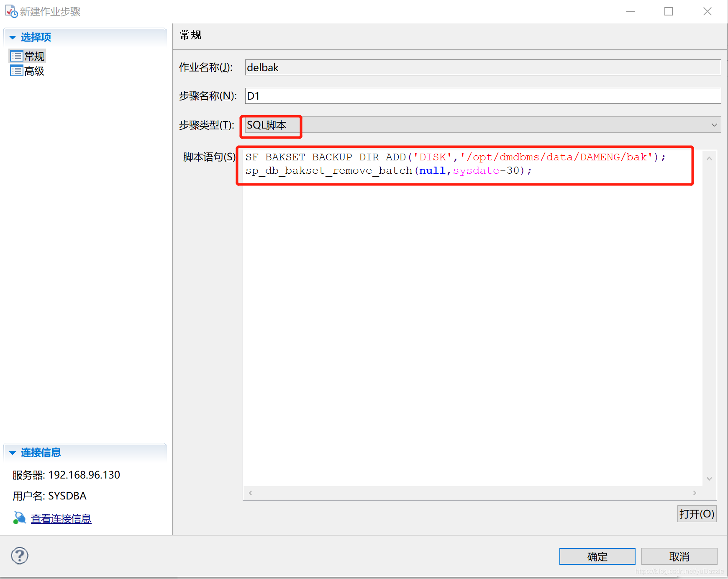Click the 打开(O) button
728x579 pixels.
click(x=697, y=514)
